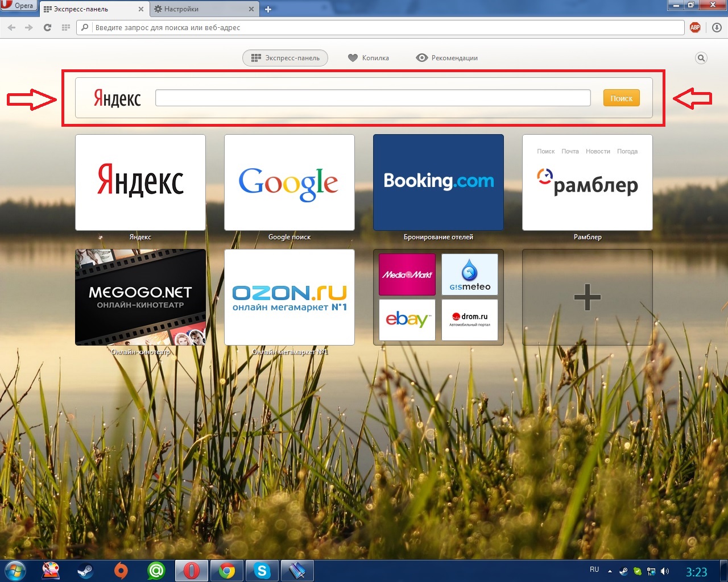Go back to previous page
Image resolution: width=728 pixels, height=582 pixels.
(x=11, y=27)
